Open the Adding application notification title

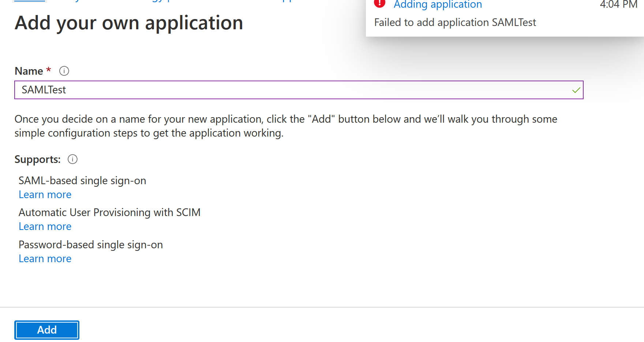[x=438, y=4]
